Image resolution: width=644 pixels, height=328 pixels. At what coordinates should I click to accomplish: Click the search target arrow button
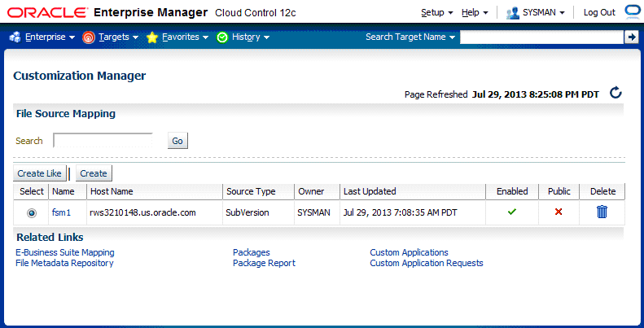(x=630, y=37)
